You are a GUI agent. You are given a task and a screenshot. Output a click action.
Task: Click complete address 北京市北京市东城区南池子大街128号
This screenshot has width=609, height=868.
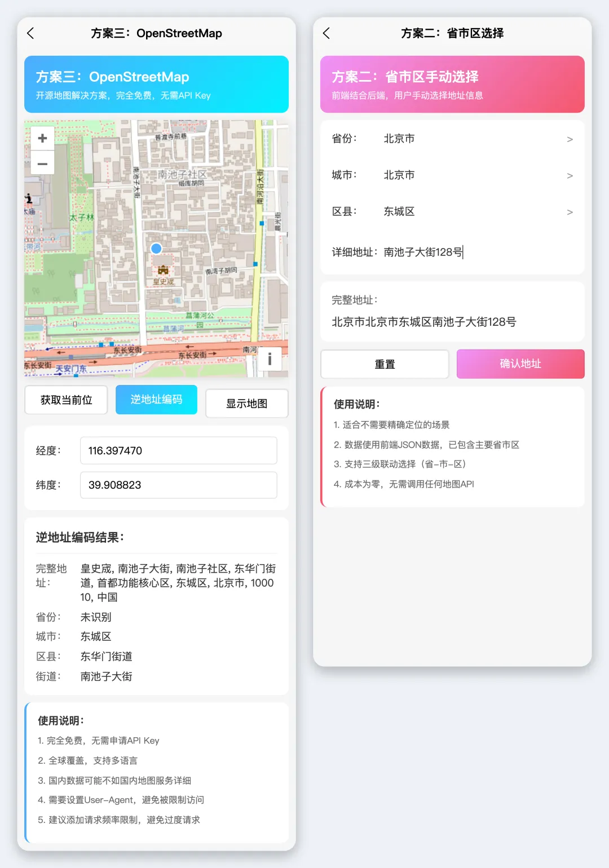click(424, 322)
